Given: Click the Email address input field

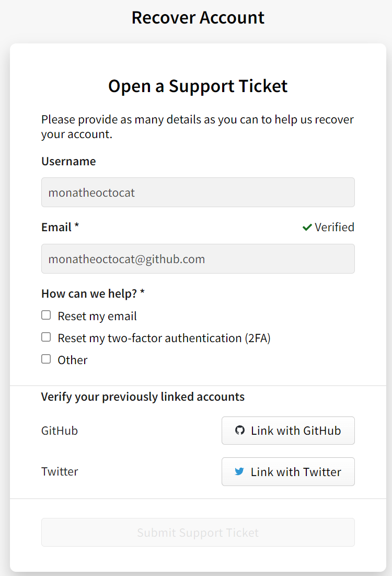Looking at the screenshot, I should click(198, 258).
